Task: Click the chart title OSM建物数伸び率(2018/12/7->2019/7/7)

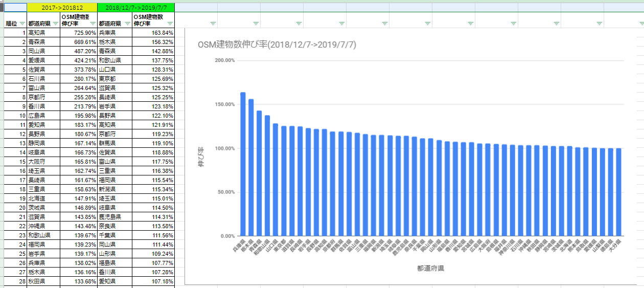Action: tap(277, 45)
